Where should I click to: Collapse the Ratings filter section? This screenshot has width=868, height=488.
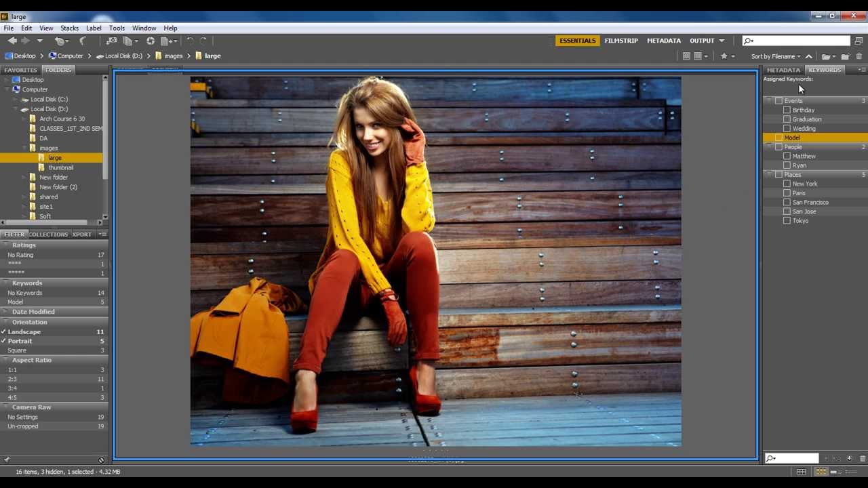click(x=7, y=245)
